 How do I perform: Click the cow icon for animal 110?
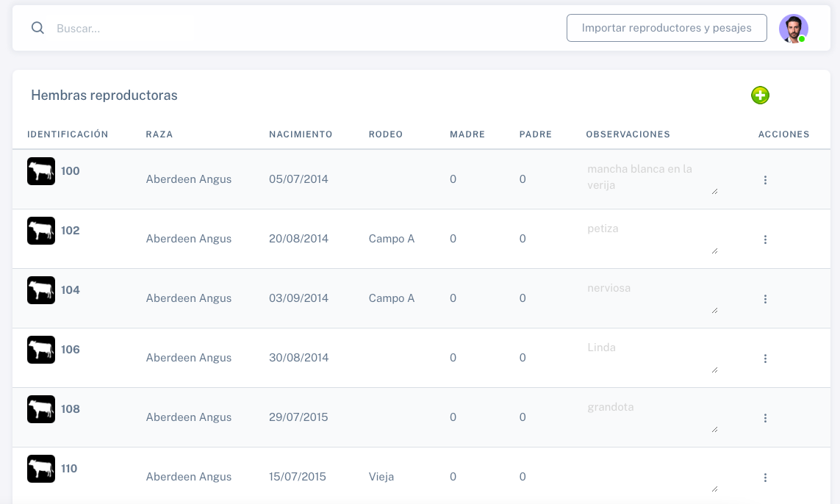[41, 469]
